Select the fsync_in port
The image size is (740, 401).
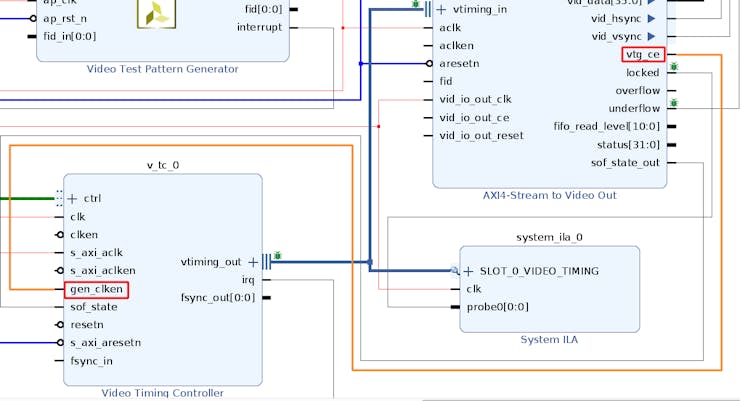92,361
